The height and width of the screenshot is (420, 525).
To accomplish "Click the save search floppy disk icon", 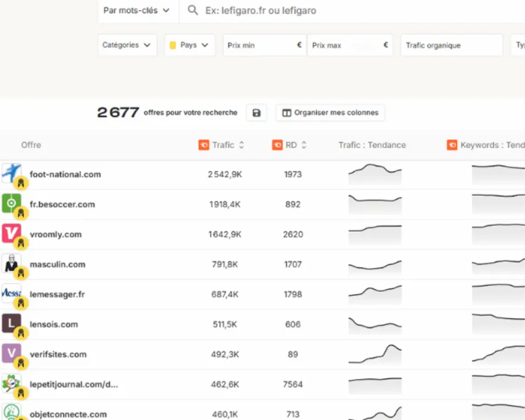I will 256,113.
